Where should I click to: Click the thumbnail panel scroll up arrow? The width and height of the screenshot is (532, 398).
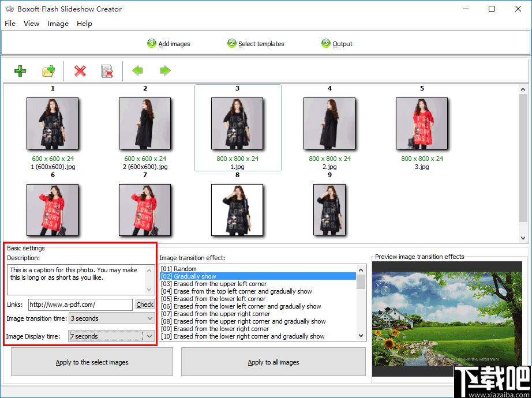523,89
